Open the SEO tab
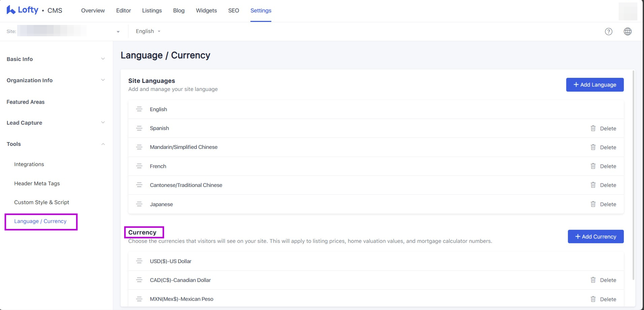Screen dimensions: 644x310 coord(233,10)
